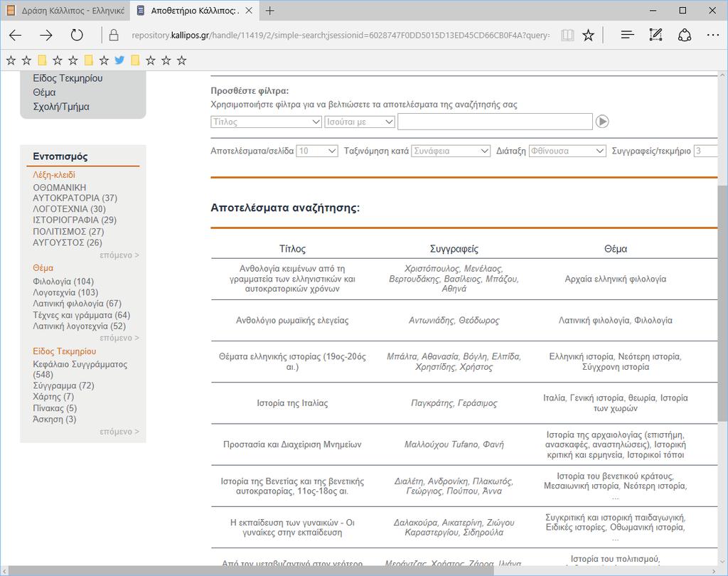The height and width of the screenshot is (576, 728).
Task: Filter by Κεφάλαιο Συγγράμματος (548) type
Action: pyautogui.click(x=80, y=369)
